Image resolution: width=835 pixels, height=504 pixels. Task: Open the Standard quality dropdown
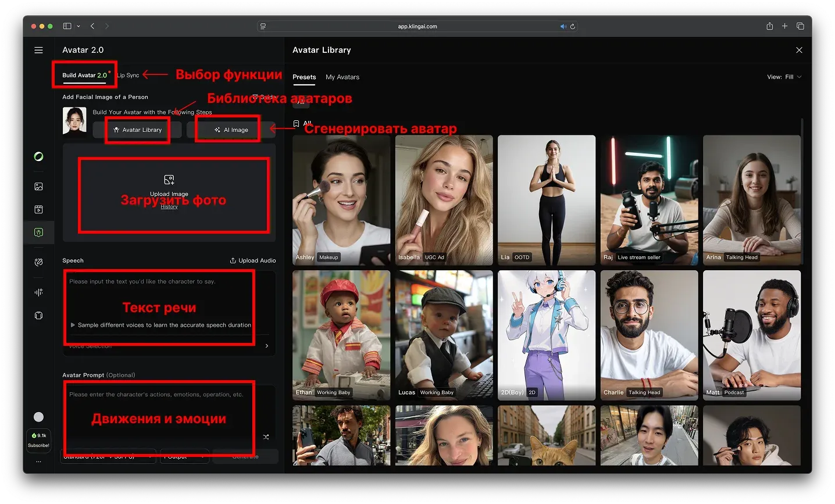tap(108, 457)
